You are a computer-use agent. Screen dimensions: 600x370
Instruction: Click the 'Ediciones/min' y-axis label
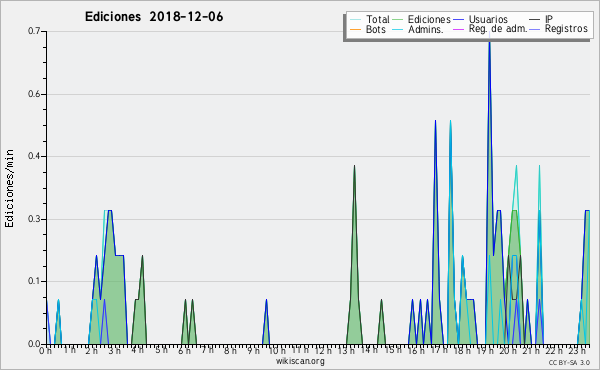tap(9, 189)
